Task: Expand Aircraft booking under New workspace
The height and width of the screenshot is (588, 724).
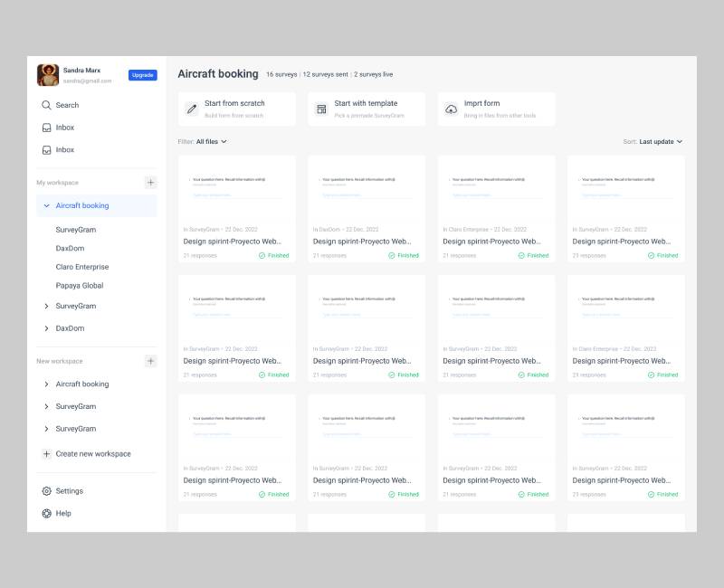Action: click(46, 384)
